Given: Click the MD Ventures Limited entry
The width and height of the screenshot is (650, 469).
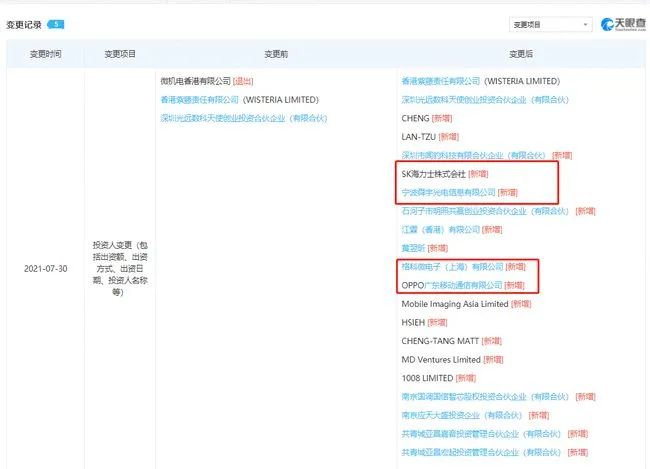Looking at the screenshot, I should click(441, 360).
